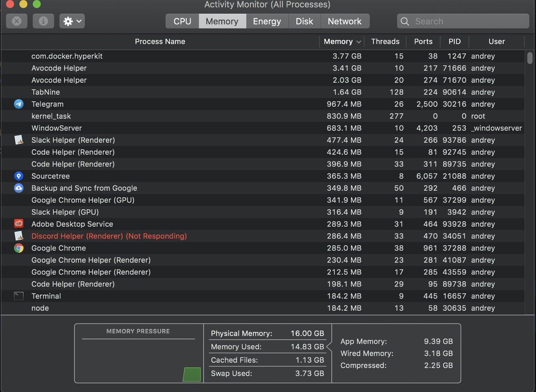The width and height of the screenshot is (536, 392).
Task: Select the Slack Helper (Renderer) name
Action: click(x=73, y=140)
